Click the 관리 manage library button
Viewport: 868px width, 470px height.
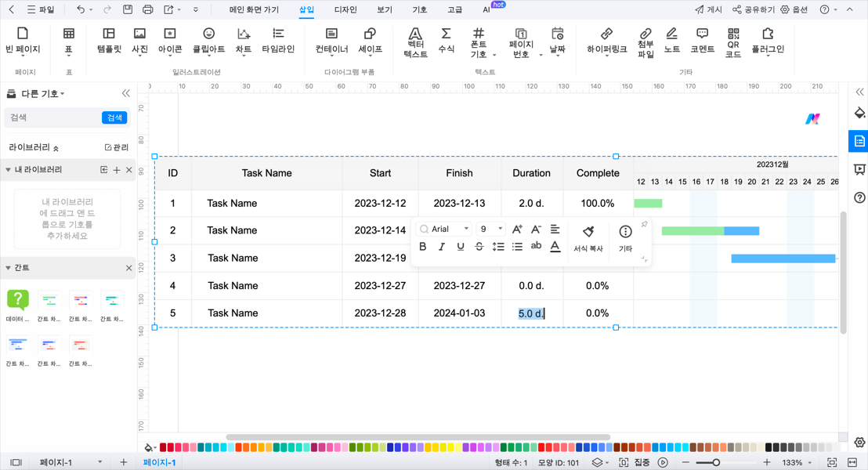pyautogui.click(x=116, y=147)
